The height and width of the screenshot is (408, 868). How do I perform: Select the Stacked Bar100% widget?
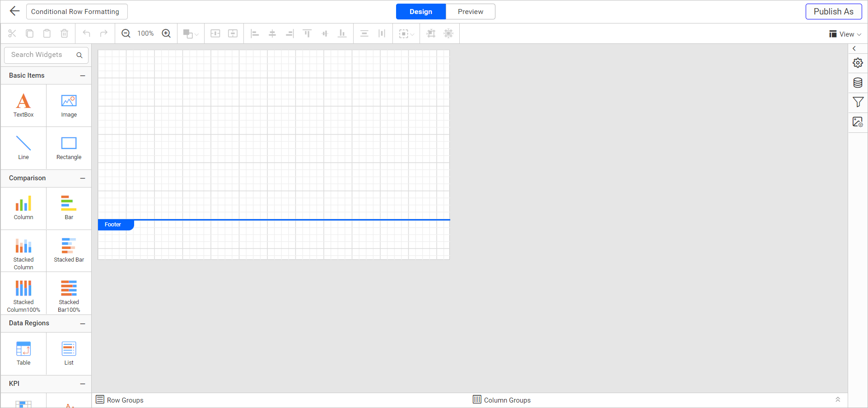pos(69,294)
